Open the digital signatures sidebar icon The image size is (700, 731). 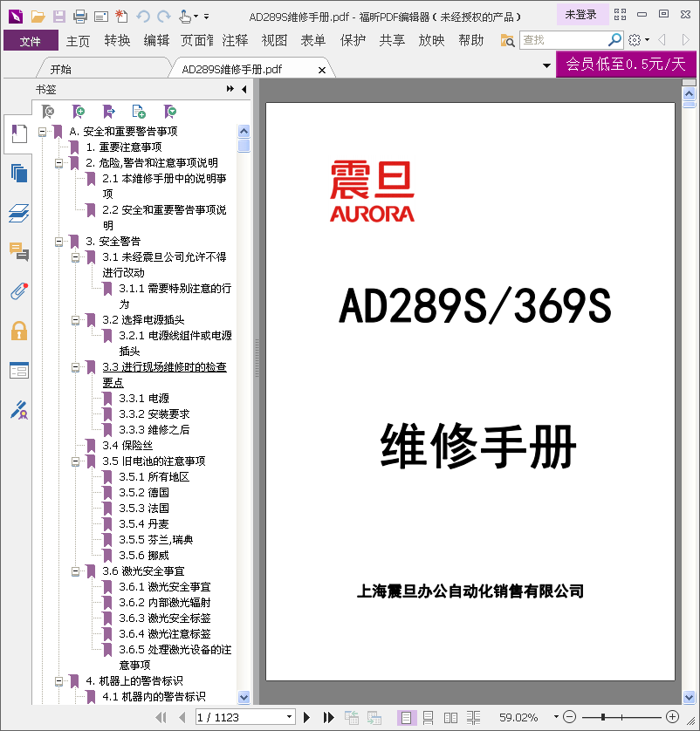[19, 410]
